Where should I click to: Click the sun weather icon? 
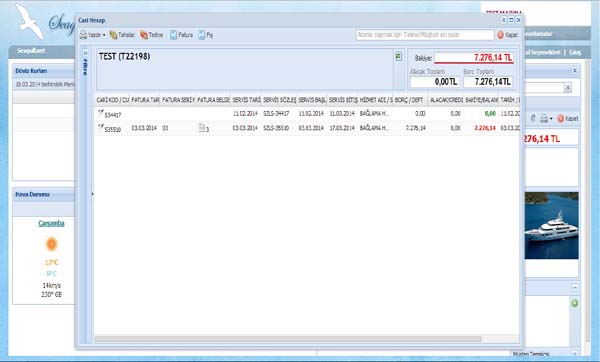(x=51, y=244)
